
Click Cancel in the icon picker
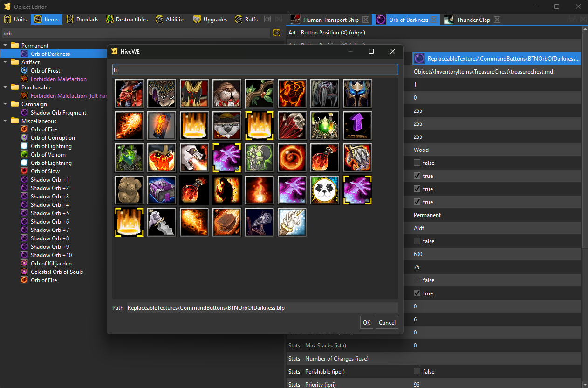pos(387,322)
